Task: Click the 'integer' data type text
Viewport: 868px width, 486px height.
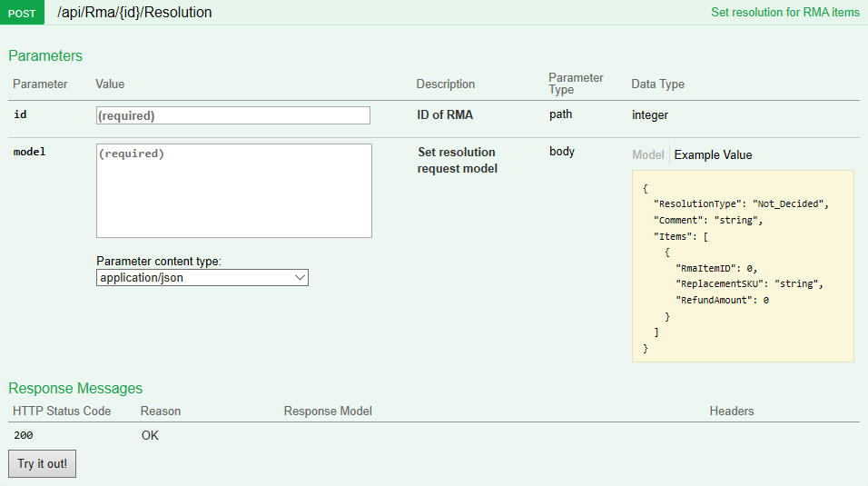Action: [650, 114]
